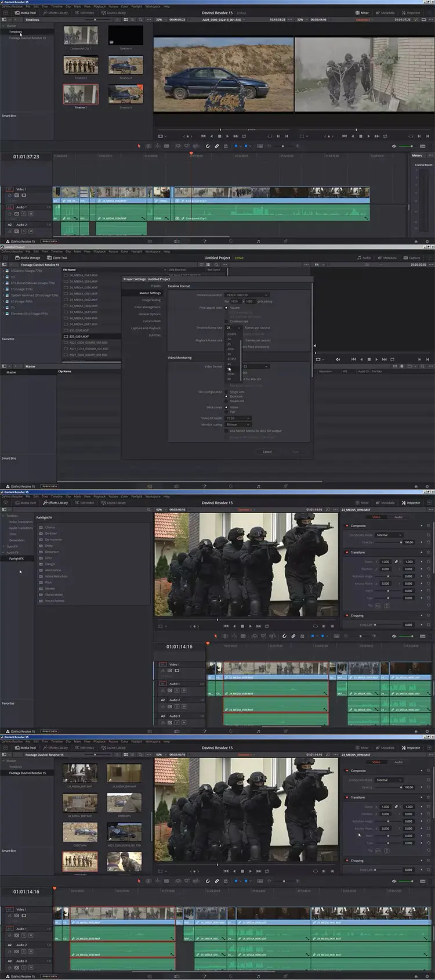Choose Quad Link SDI configuration
This screenshot has width=435, height=980.
pos(227,401)
